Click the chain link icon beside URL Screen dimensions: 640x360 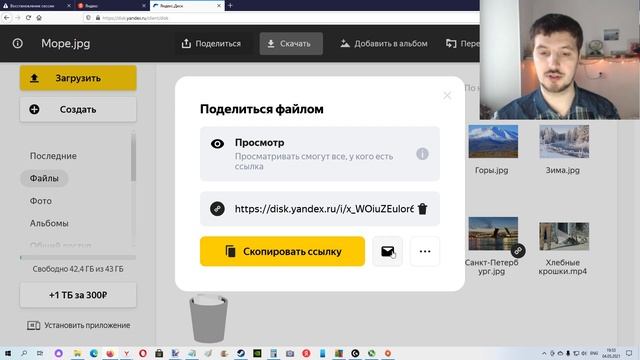coord(217,209)
